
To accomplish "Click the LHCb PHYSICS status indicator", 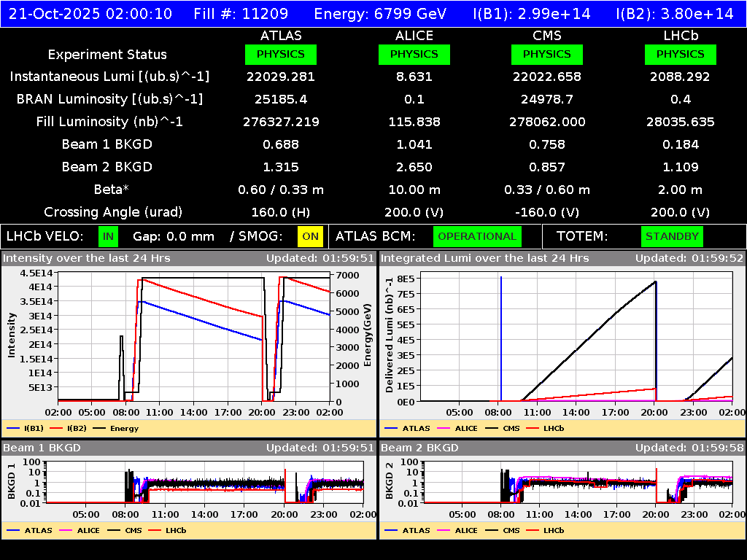I will coord(680,54).
